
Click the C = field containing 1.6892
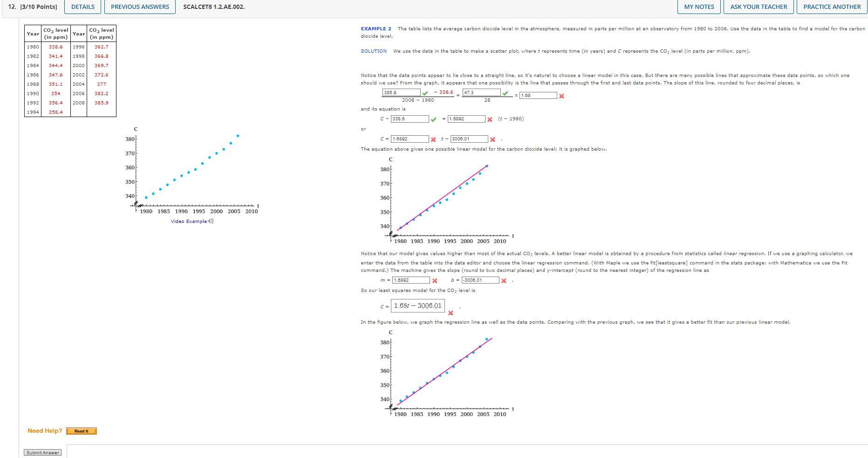coord(410,139)
